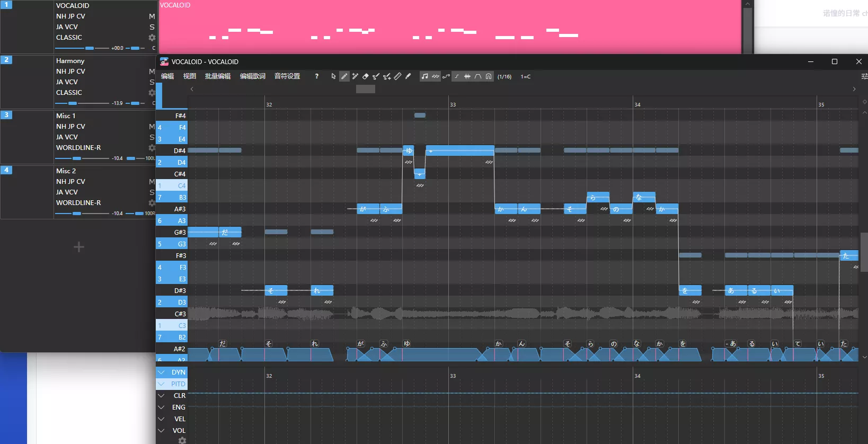This screenshot has height=444, width=868.
Task: Select the pencil note-drawing tool
Action: 344,76
